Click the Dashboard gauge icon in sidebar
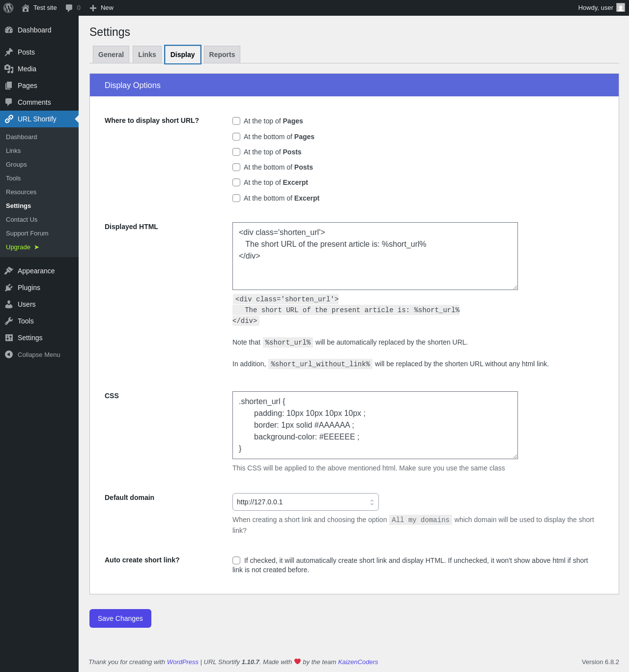 (9, 30)
